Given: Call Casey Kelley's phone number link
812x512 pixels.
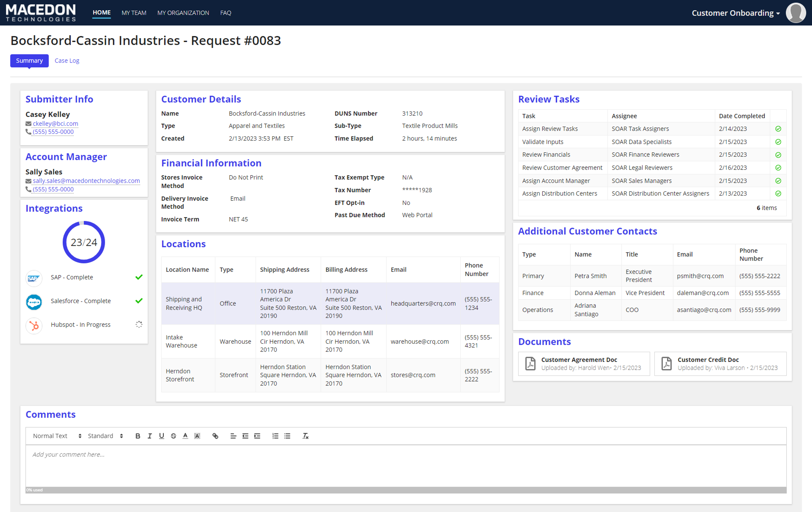Looking at the screenshot, I should click(53, 132).
